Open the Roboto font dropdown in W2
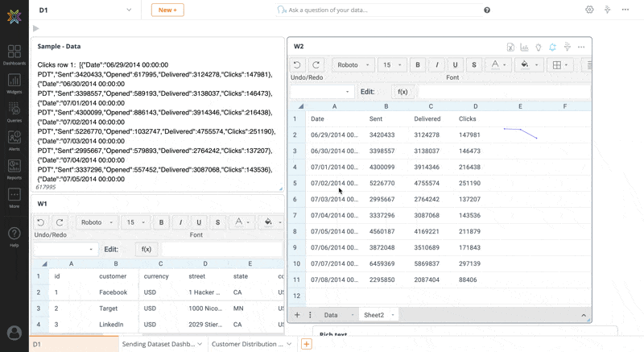The image size is (644, 352). point(353,65)
